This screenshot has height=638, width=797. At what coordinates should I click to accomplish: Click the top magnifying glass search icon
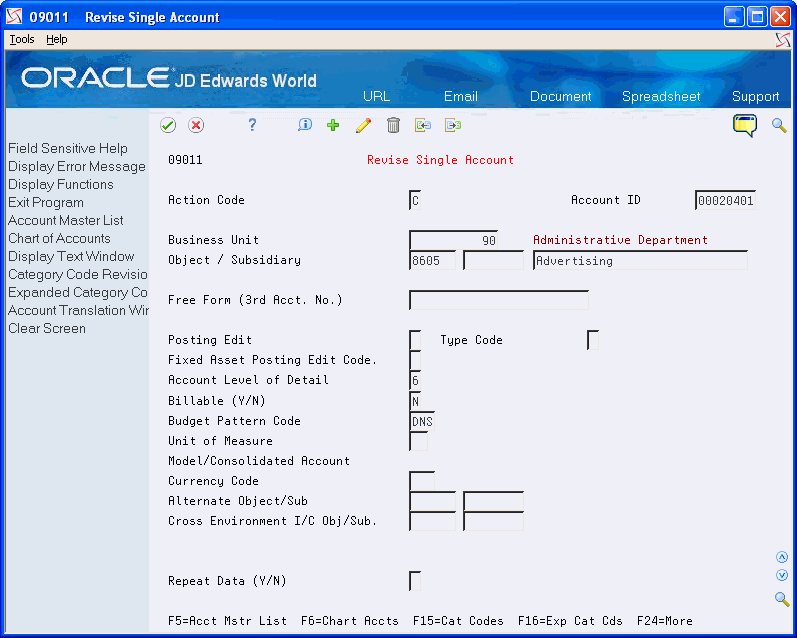point(779,125)
